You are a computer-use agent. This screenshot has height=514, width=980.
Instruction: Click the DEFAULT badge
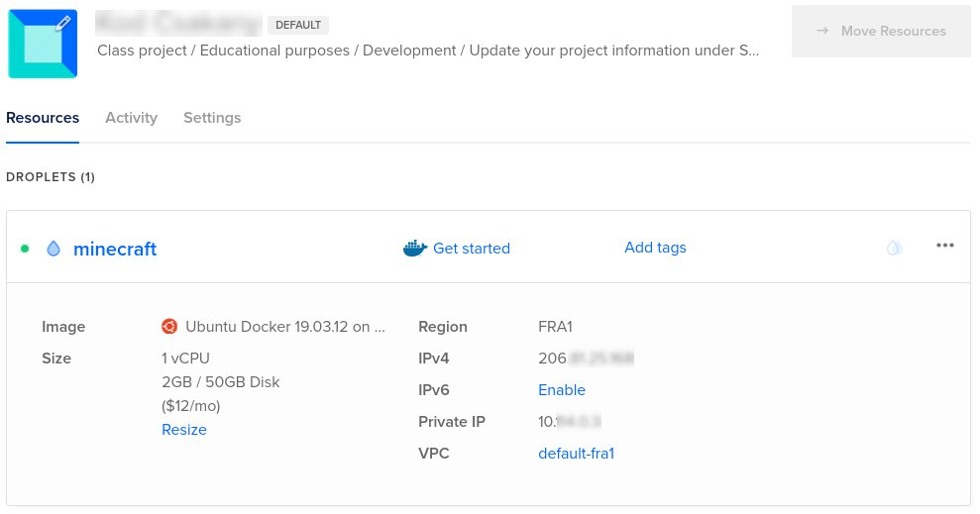click(x=298, y=25)
